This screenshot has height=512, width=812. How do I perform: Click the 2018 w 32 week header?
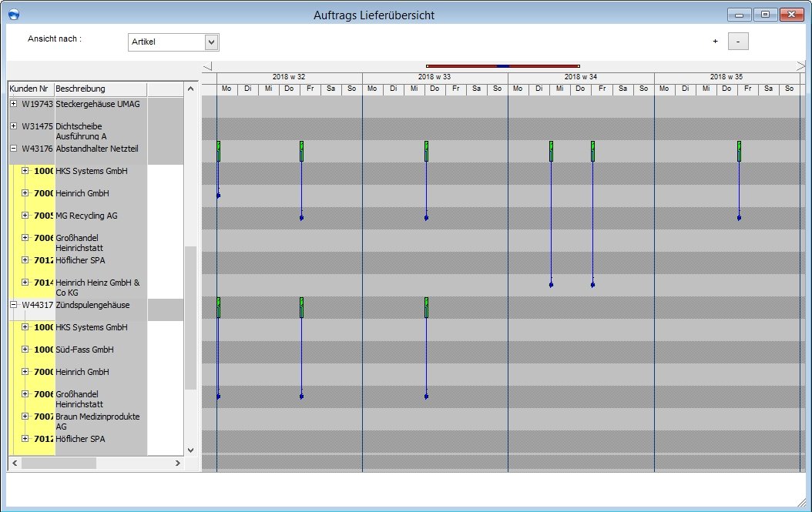(289, 77)
